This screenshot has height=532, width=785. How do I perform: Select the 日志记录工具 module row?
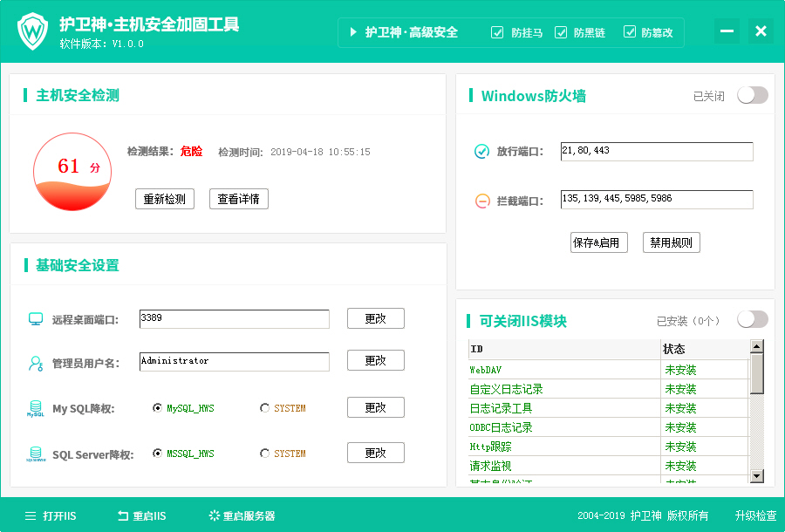pos(609,408)
